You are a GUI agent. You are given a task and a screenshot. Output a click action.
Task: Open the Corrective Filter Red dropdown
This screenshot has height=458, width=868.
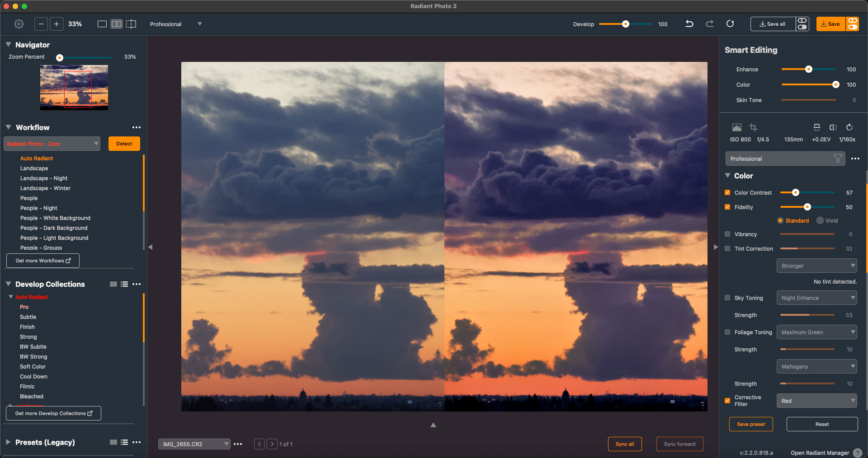click(816, 401)
